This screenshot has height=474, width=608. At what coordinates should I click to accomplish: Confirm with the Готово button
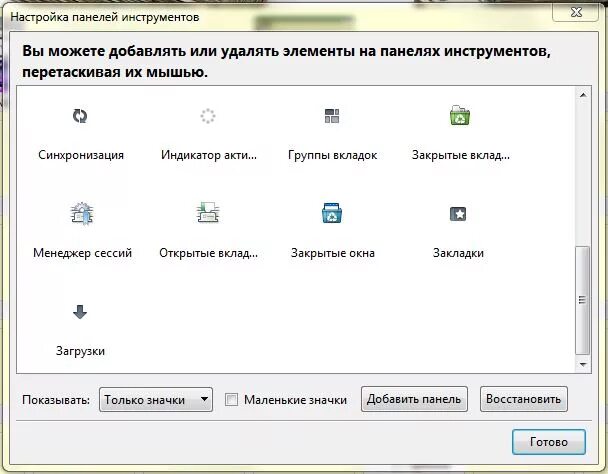[x=549, y=442]
